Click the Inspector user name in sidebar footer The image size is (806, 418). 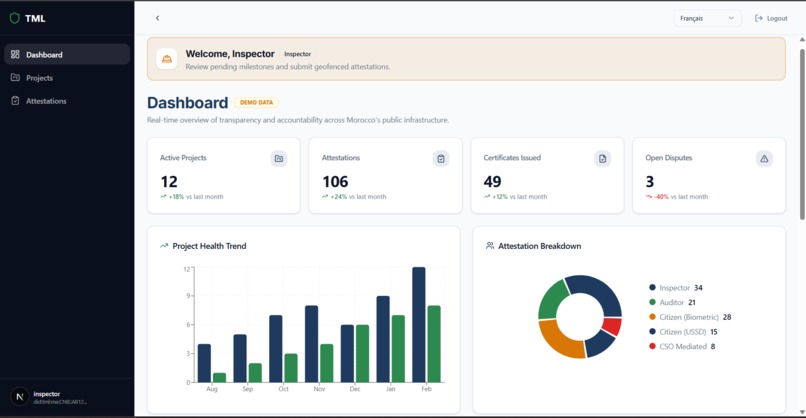[x=47, y=394]
